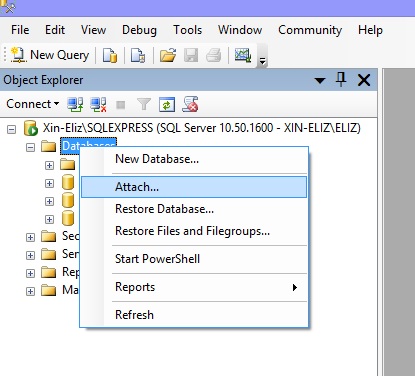Open the Debug menu
Image resolution: width=415 pixels, height=376 pixels.
coord(139,30)
